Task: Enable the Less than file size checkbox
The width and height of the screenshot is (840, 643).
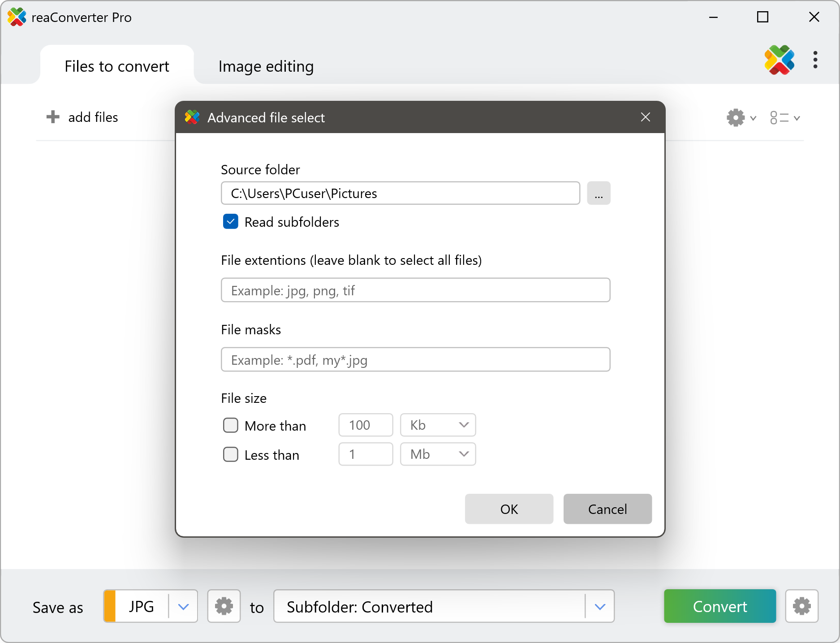Action: pyautogui.click(x=231, y=454)
